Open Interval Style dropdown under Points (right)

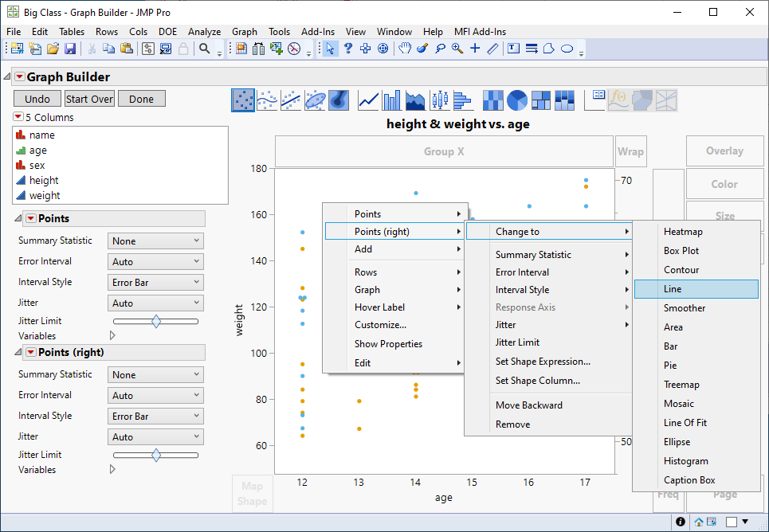155,417
